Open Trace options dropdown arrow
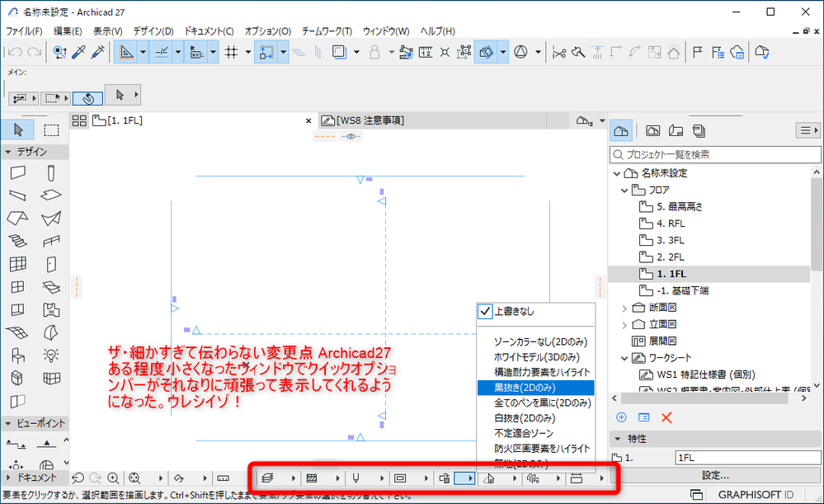 pos(357,52)
